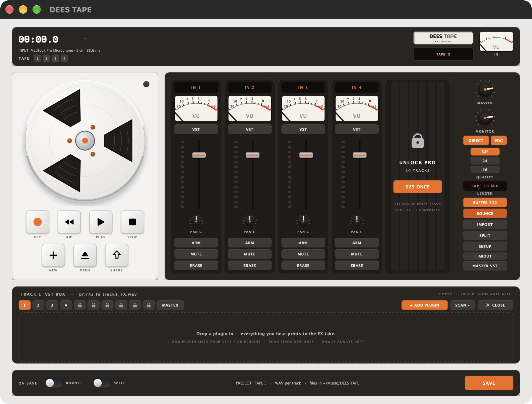The width and height of the screenshot is (532, 404).
Task: Click the $29 ONCE purchase button
Action: (418, 187)
